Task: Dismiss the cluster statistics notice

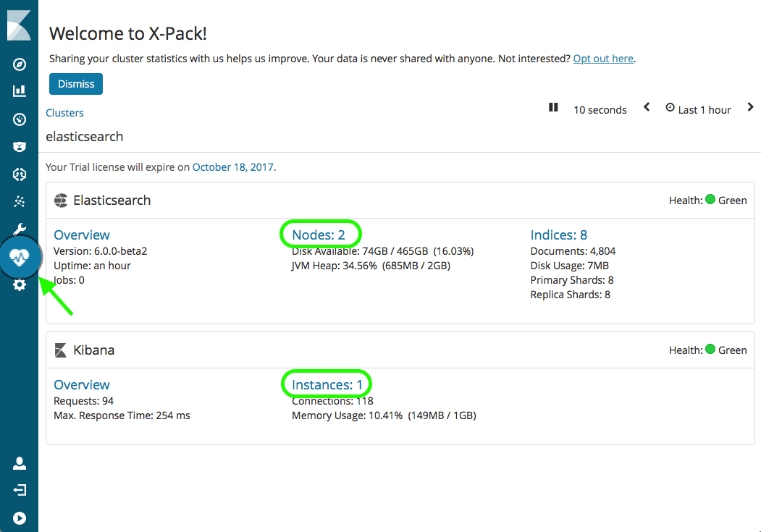Action: tap(75, 83)
